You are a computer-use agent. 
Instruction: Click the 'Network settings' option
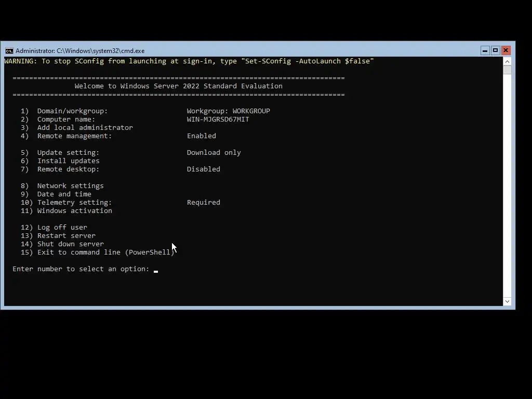pyautogui.click(x=62, y=186)
